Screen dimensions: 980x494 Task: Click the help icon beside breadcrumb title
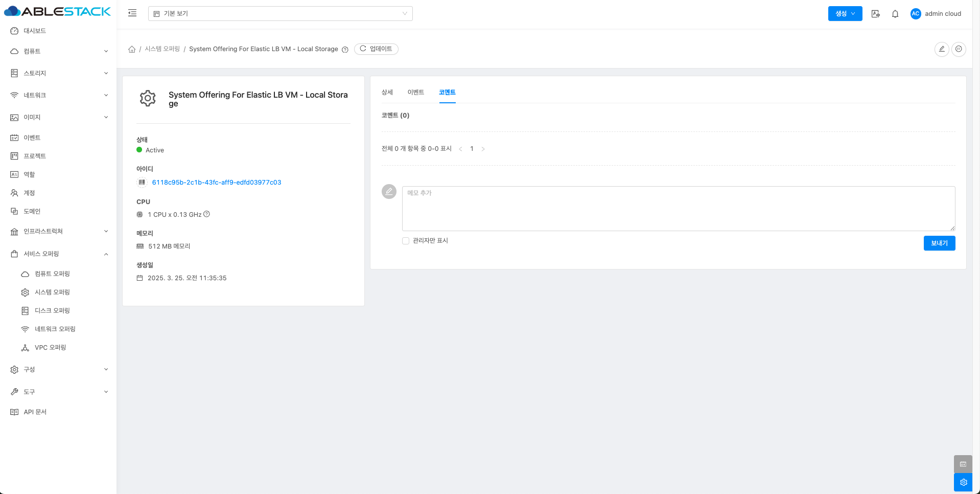tap(345, 50)
